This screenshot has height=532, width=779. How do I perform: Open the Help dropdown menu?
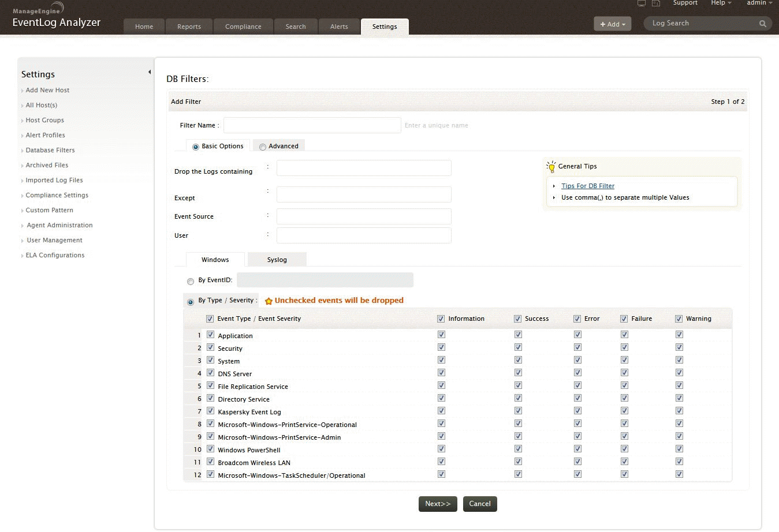pos(721,3)
